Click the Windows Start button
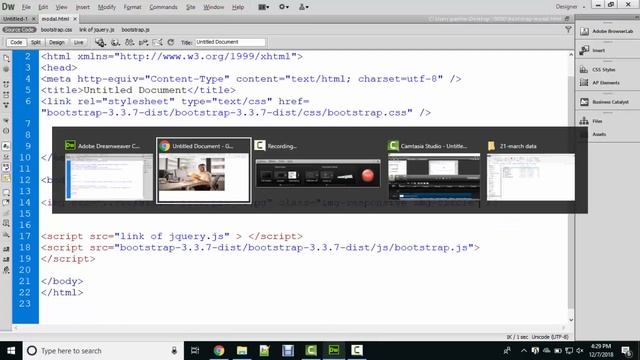This screenshot has height=360, width=640. point(11,351)
